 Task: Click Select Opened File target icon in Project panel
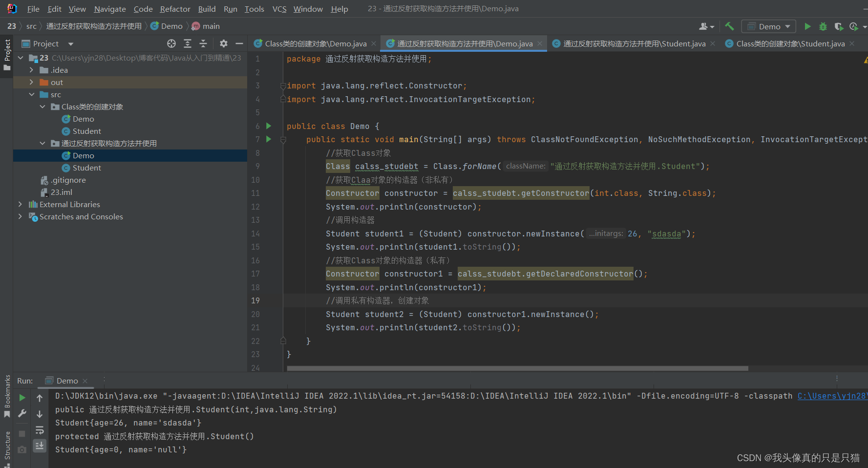[171, 43]
